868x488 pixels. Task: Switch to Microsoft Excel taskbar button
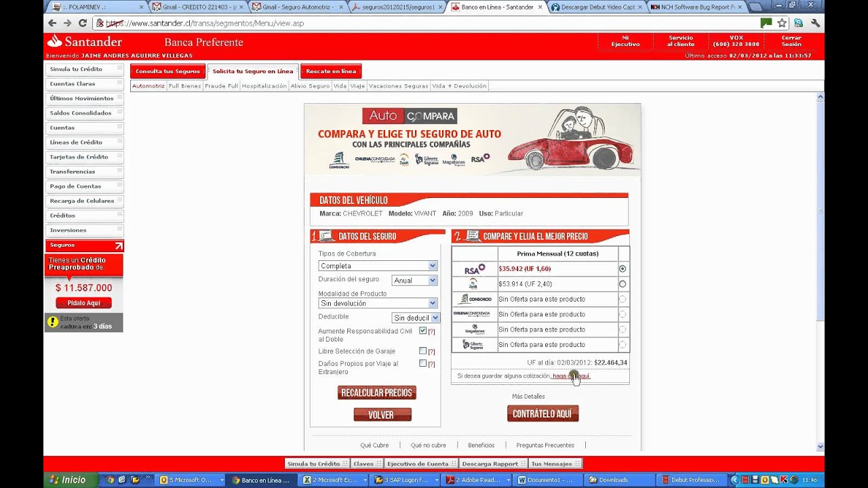pyautogui.click(x=333, y=480)
